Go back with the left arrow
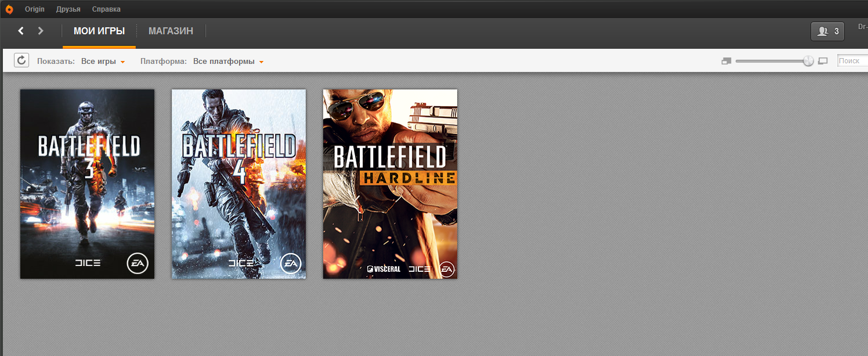868x356 pixels. [21, 31]
